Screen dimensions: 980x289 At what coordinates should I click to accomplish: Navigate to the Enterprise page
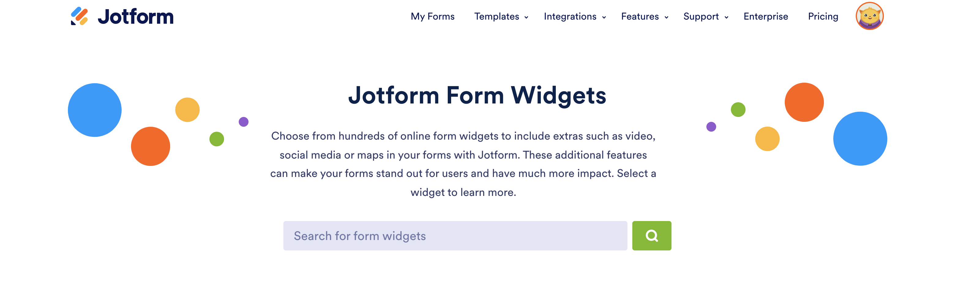(766, 17)
